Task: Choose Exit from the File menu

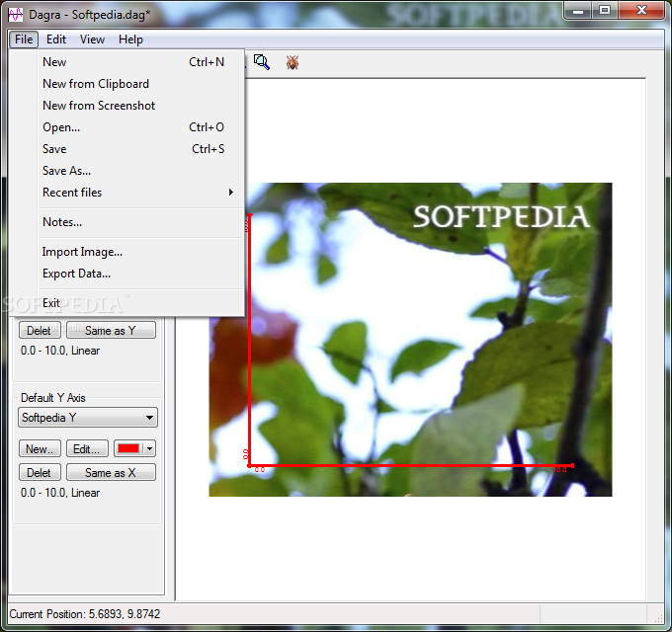Action: point(139,303)
